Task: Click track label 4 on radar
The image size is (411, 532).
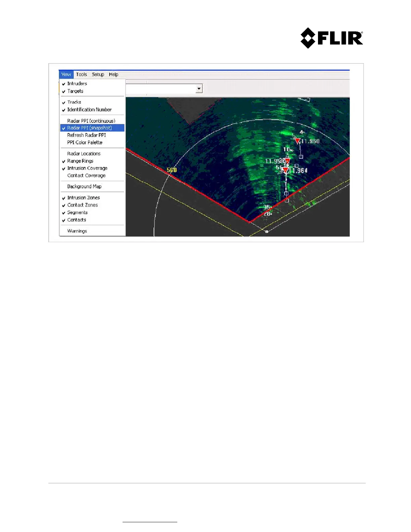Action: 302,132
